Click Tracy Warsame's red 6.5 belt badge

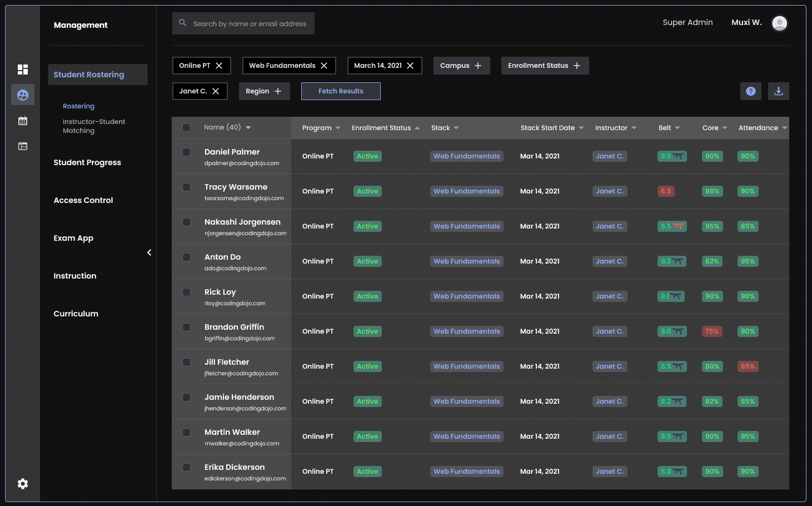tap(666, 191)
